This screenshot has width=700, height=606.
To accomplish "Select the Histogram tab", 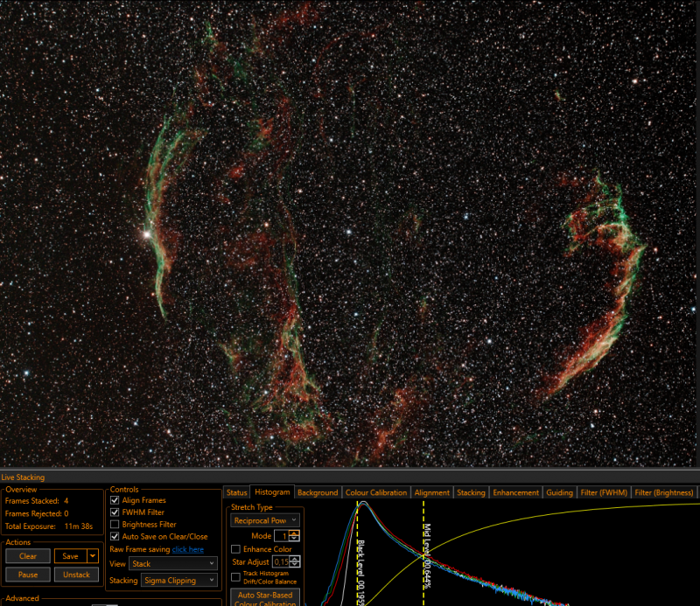I will coord(272,491).
